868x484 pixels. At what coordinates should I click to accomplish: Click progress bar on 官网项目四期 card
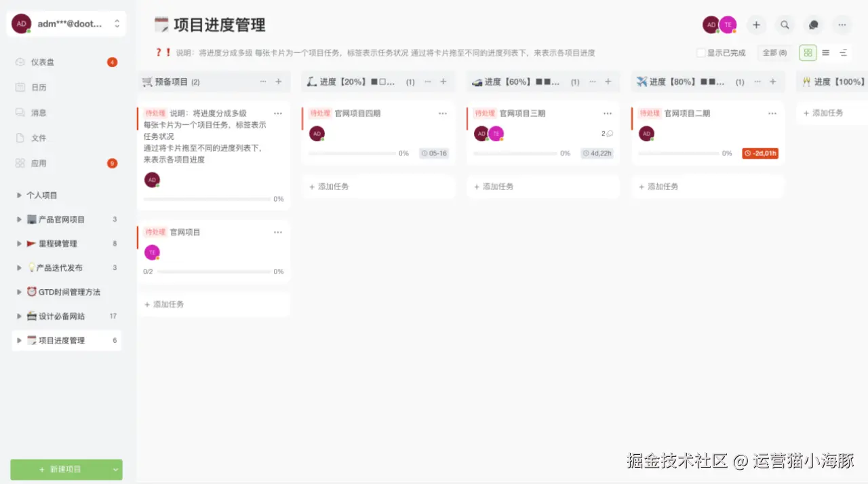coord(352,153)
